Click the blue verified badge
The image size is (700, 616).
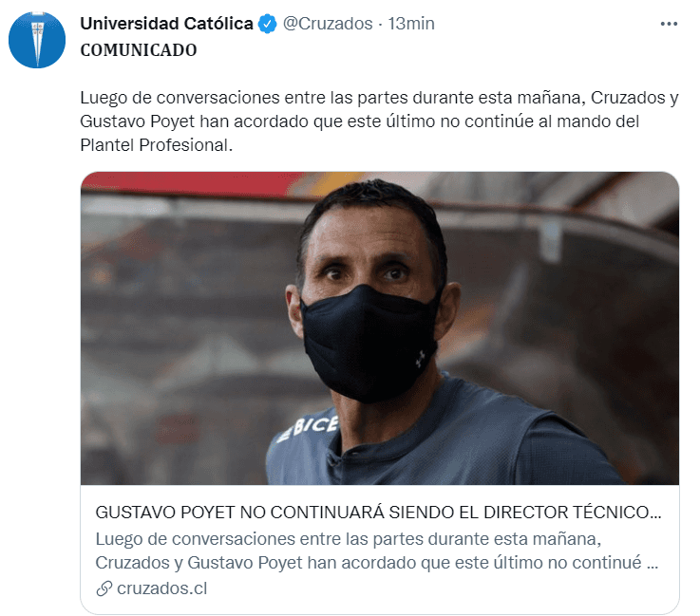(x=268, y=24)
